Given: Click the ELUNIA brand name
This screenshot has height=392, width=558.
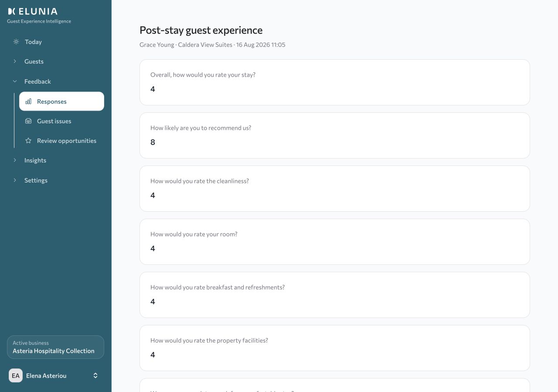Looking at the screenshot, I should (x=38, y=11).
